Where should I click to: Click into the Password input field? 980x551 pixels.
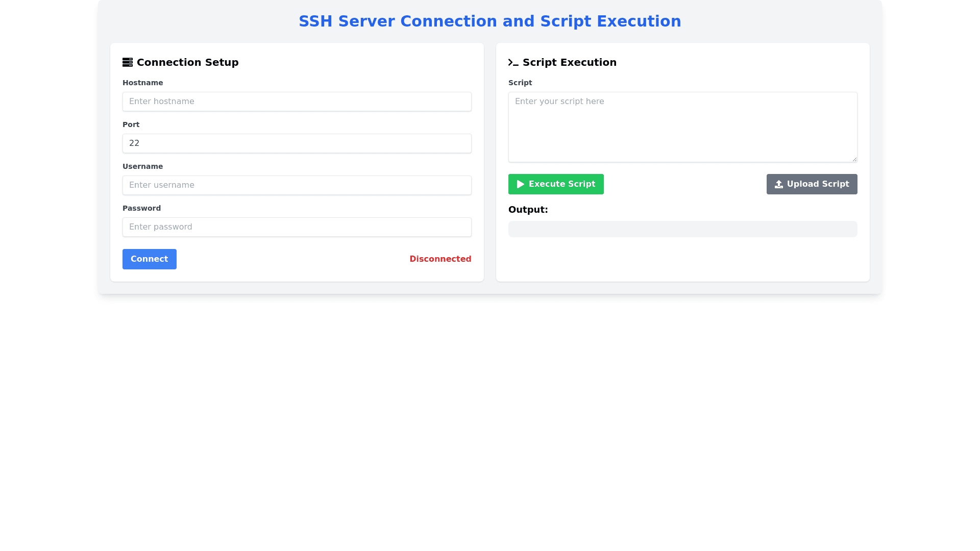pyautogui.click(x=297, y=227)
